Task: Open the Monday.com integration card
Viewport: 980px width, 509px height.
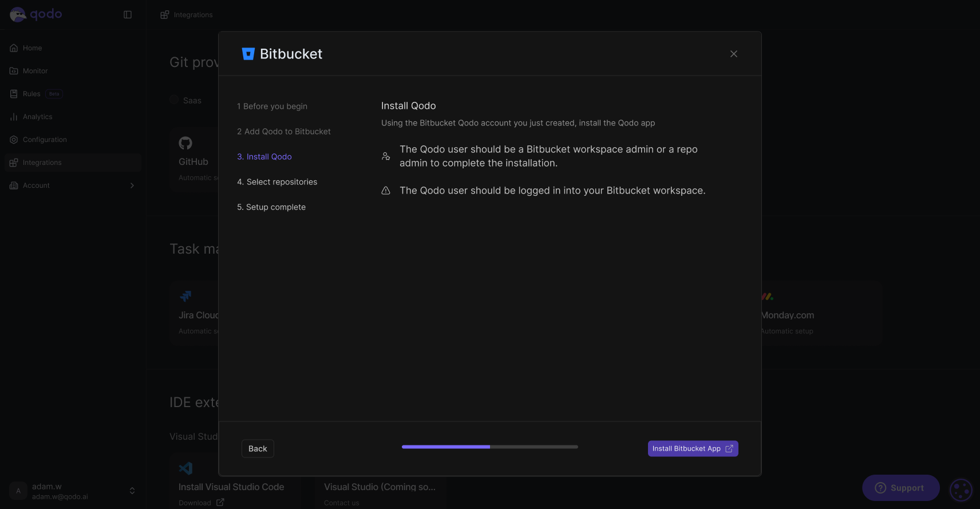Action: [821, 314]
